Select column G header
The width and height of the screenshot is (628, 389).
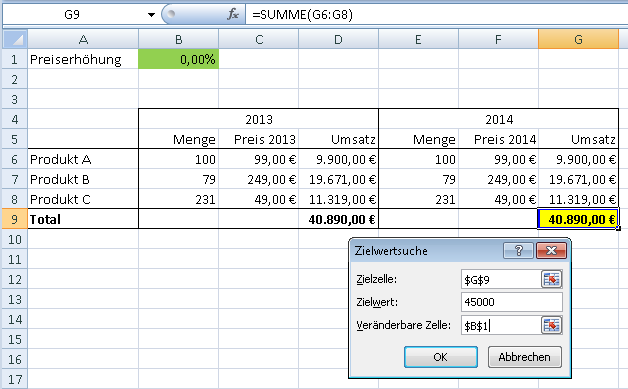578,39
